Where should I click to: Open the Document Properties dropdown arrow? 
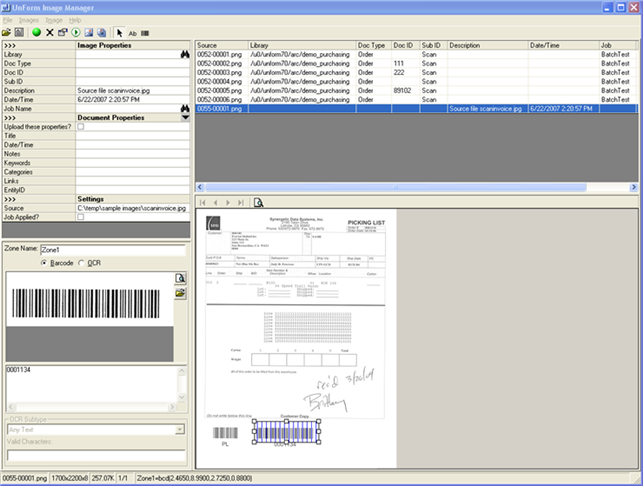click(184, 117)
